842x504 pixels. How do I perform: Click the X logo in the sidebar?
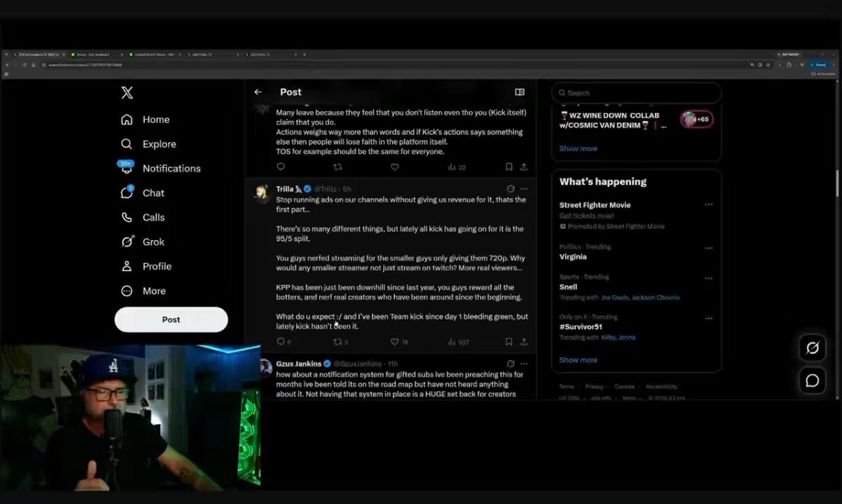click(x=127, y=93)
